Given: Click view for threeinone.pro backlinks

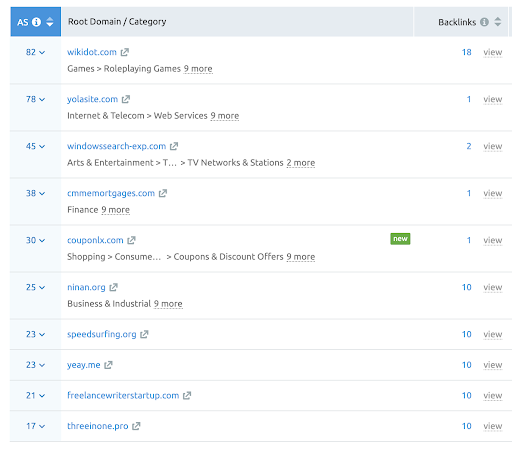Looking at the screenshot, I should [493, 426].
